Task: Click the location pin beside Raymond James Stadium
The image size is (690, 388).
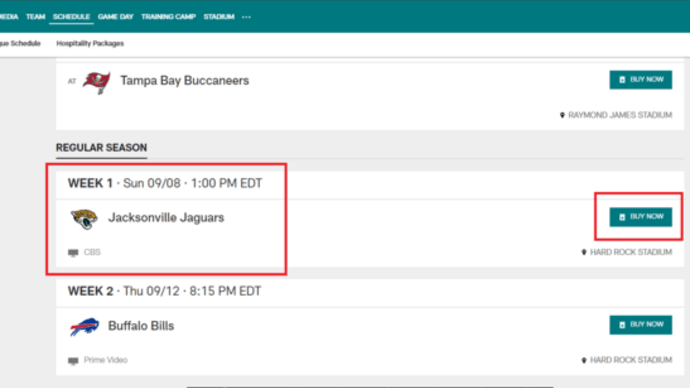Action: point(562,115)
